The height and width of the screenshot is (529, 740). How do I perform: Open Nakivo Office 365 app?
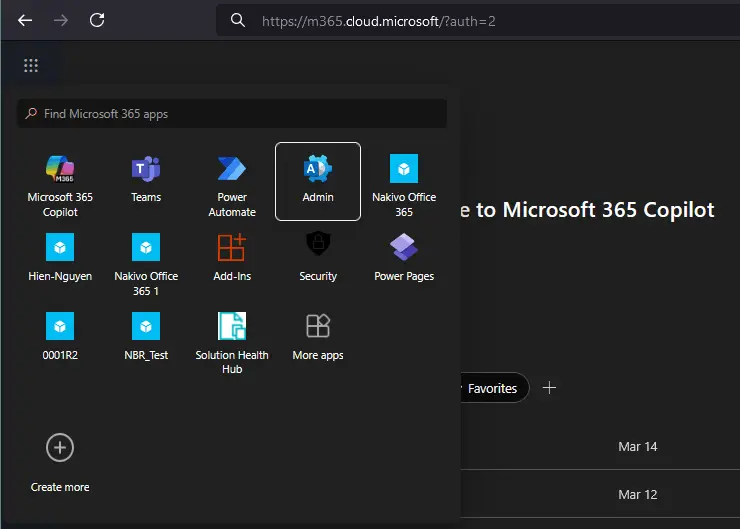pos(404,186)
